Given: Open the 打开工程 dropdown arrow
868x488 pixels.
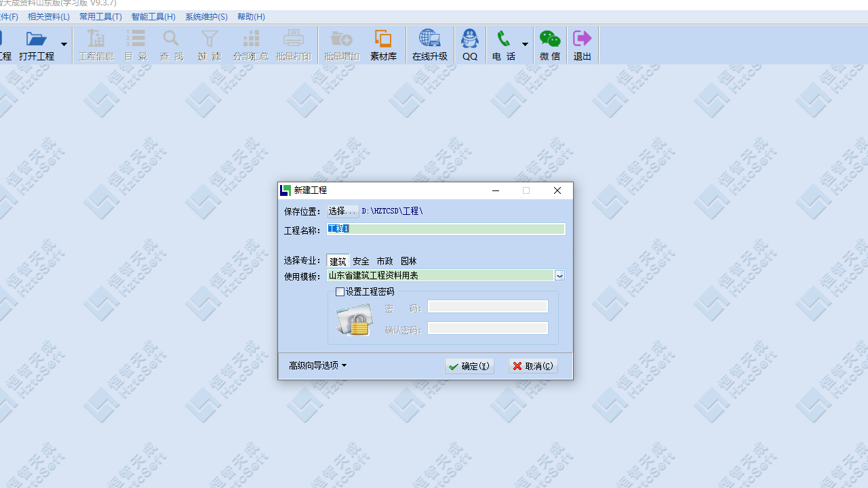Looking at the screenshot, I should [x=64, y=44].
